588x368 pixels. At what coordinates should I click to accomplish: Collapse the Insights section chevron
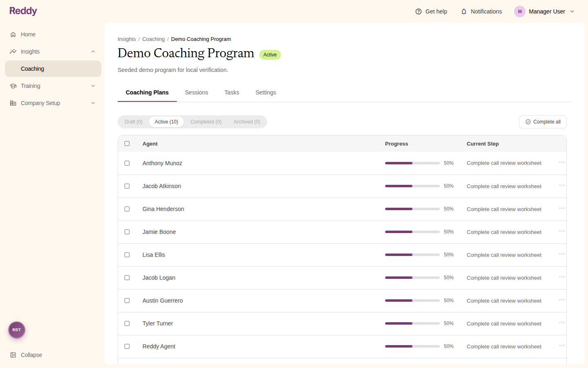pos(93,52)
